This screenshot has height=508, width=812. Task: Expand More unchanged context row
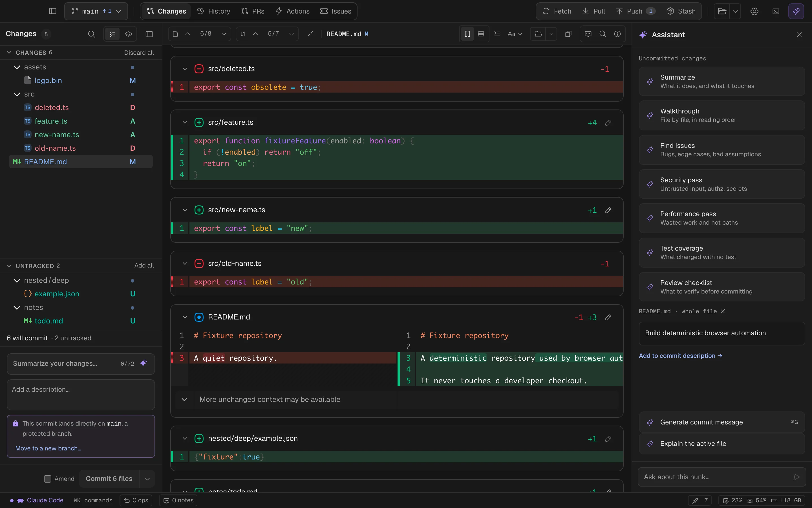point(397,399)
